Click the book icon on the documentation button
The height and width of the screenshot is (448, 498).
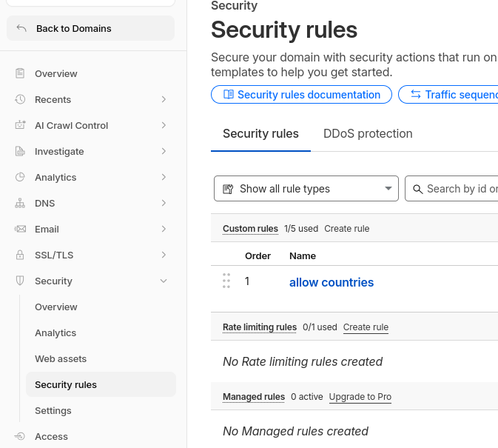pos(229,94)
